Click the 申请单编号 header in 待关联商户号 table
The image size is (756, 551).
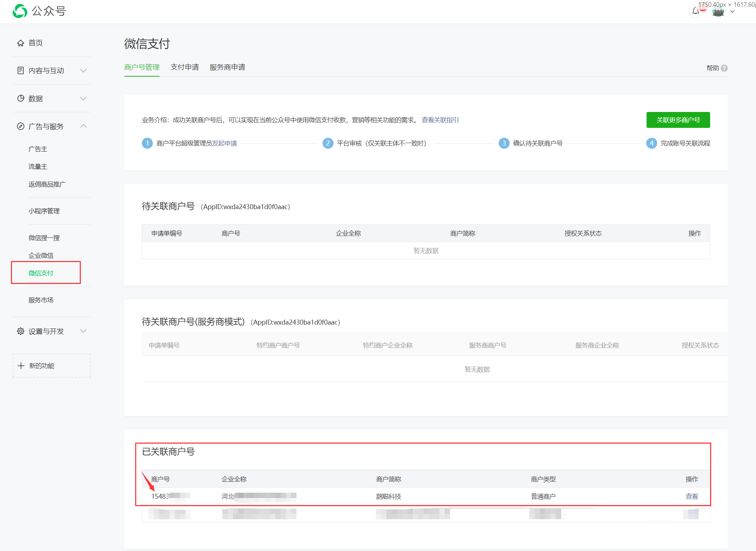point(167,233)
